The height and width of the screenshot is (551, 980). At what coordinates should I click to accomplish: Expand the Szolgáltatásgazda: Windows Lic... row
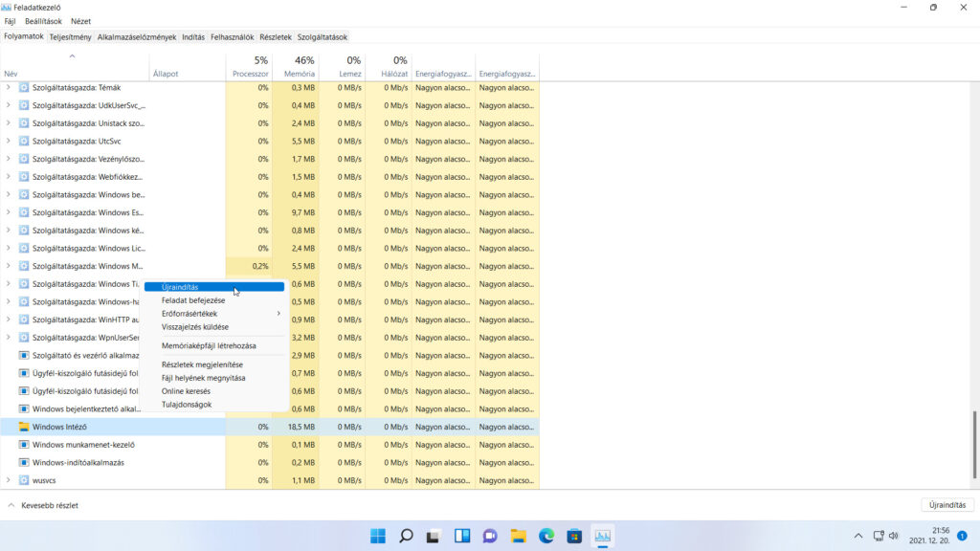pyautogui.click(x=8, y=248)
